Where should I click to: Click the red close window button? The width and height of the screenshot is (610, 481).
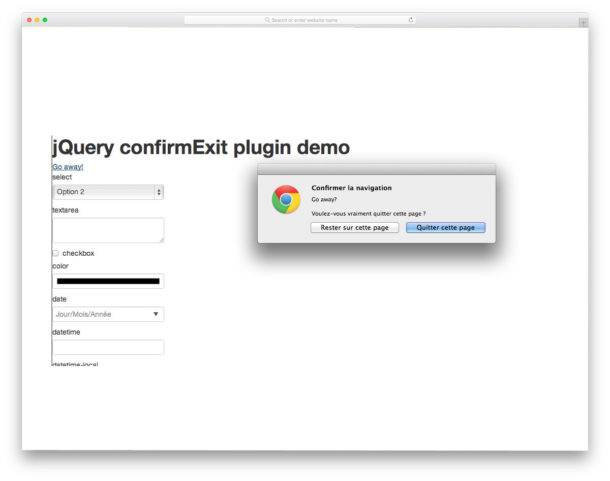tap(29, 20)
